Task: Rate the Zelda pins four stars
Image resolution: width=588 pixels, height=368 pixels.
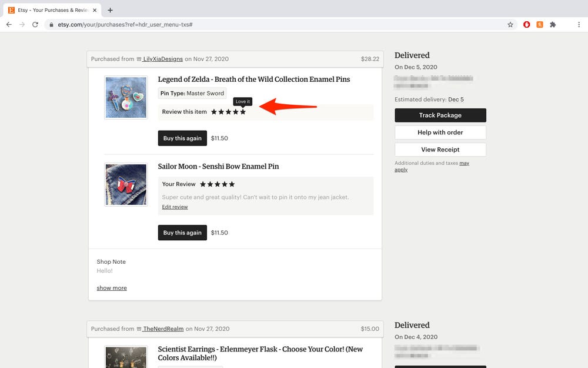Action: coord(236,112)
